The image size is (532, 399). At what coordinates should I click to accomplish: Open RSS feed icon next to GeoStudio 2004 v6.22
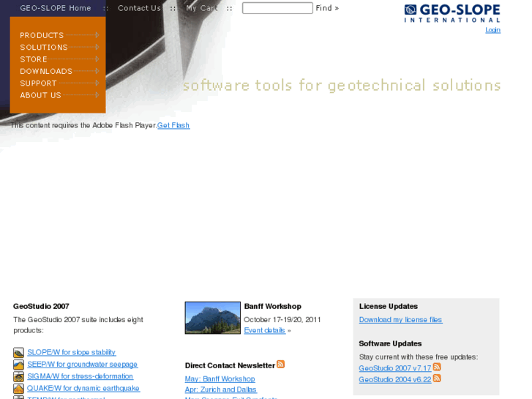(437, 378)
